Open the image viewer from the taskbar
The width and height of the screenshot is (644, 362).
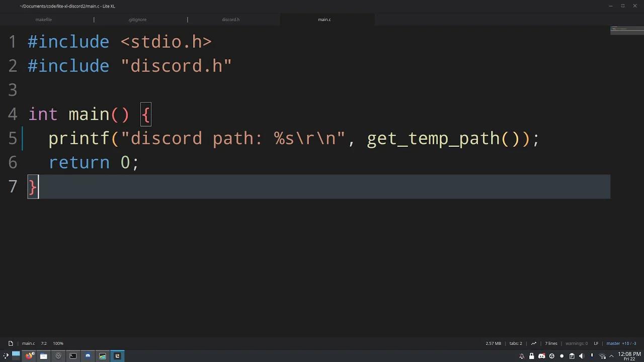(x=103, y=355)
